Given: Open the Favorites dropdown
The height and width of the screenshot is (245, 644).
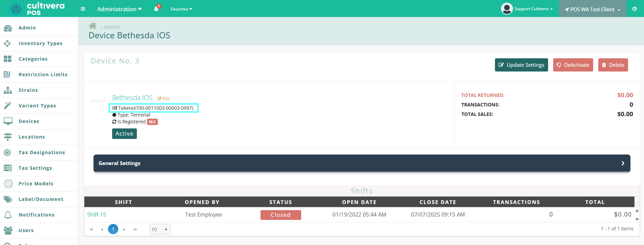Looking at the screenshot, I should [x=181, y=9].
